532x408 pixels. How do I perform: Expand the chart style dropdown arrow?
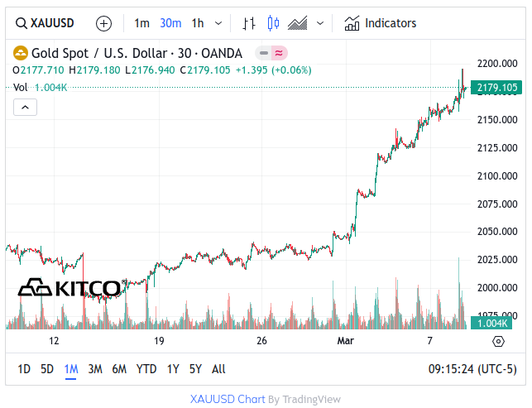point(320,23)
